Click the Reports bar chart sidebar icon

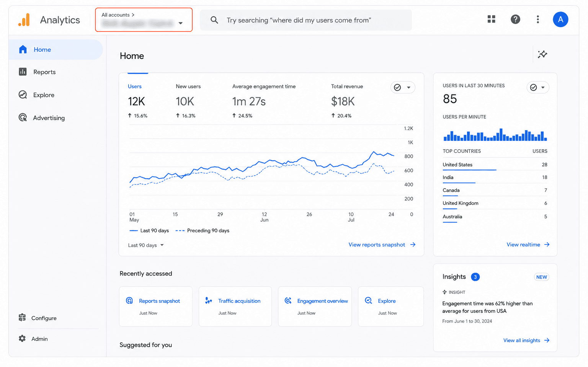(x=23, y=72)
